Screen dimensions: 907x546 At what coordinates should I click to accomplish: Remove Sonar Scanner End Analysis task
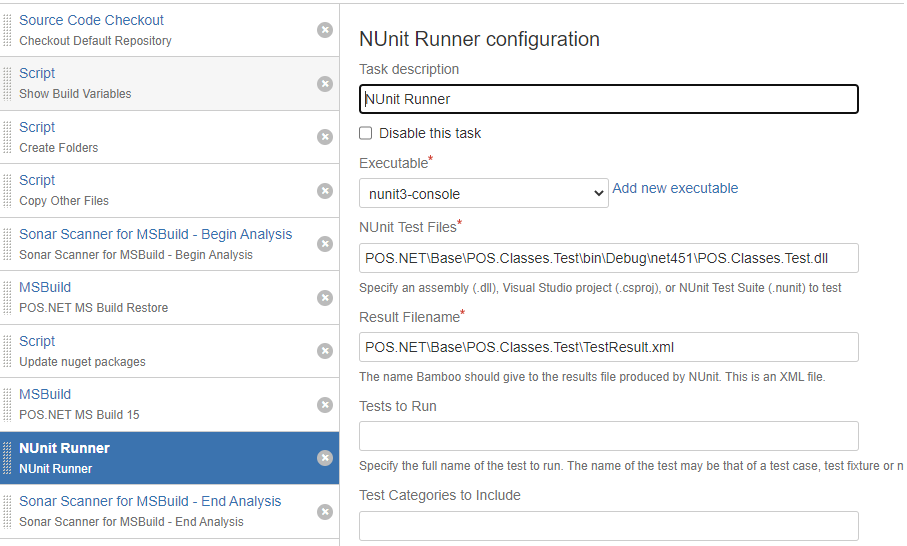tap(325, 512)
